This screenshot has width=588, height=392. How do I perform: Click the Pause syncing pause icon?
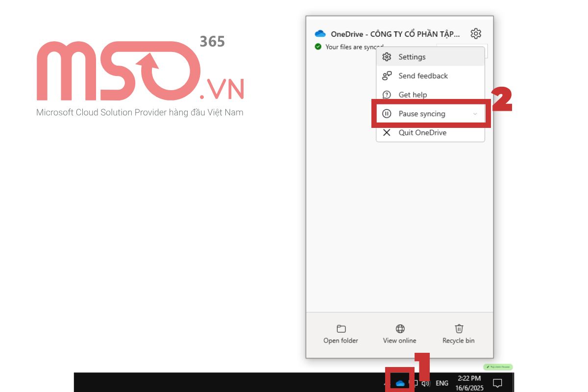point(387,114)
